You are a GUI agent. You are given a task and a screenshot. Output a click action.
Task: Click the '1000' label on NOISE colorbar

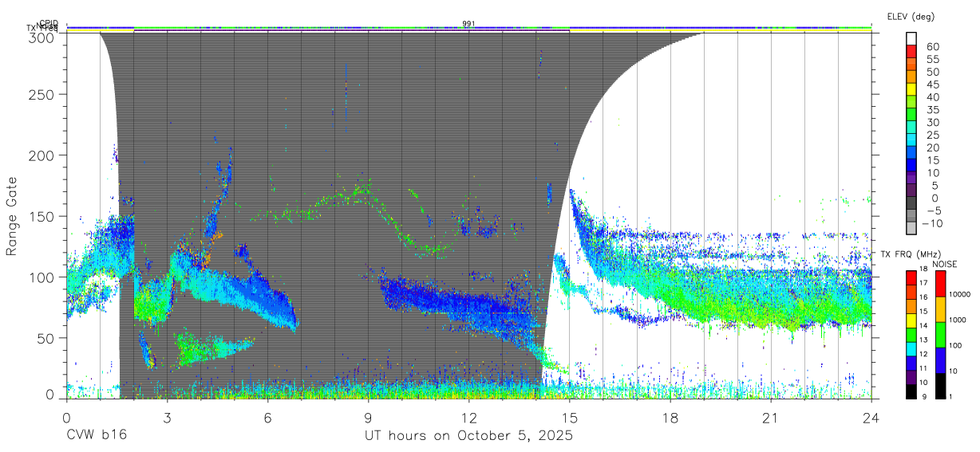[x=958, y=320]
